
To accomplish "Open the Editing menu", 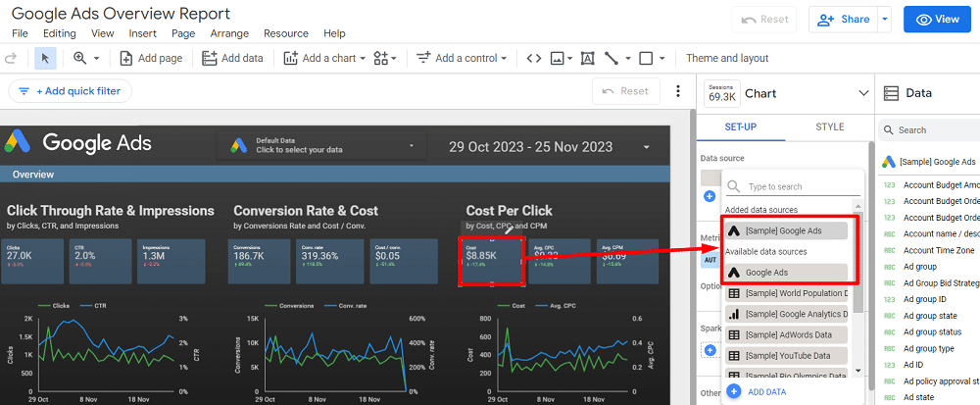I will point(60,33).
